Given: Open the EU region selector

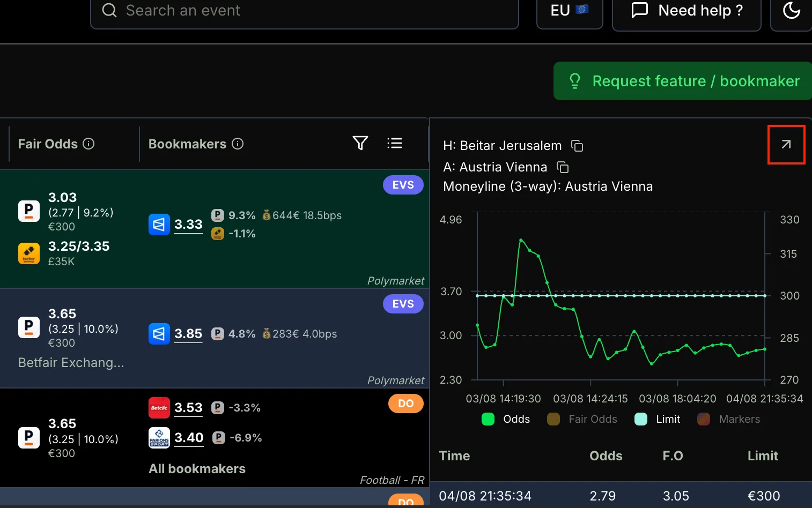Looking at the screenshot, I should (x=570, y=10).
